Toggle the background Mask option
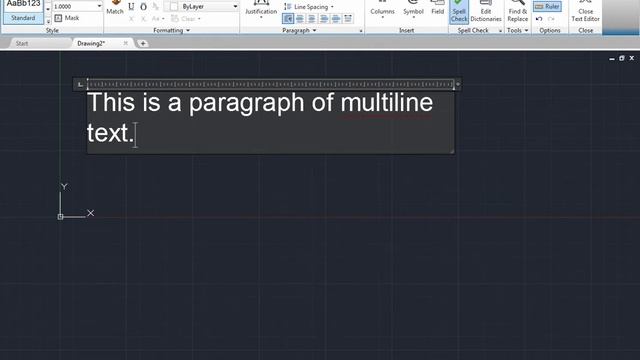This screenshot has height=360, width=640. pos(67,18)
